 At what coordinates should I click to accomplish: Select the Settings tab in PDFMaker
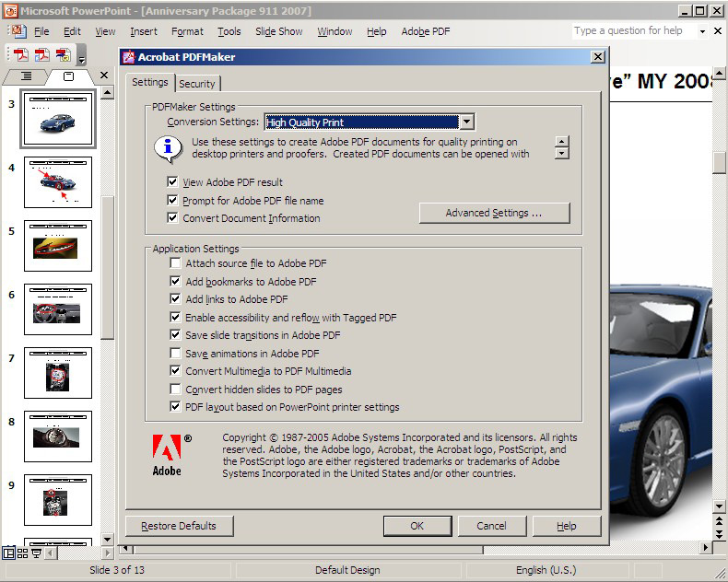(150, 82)
